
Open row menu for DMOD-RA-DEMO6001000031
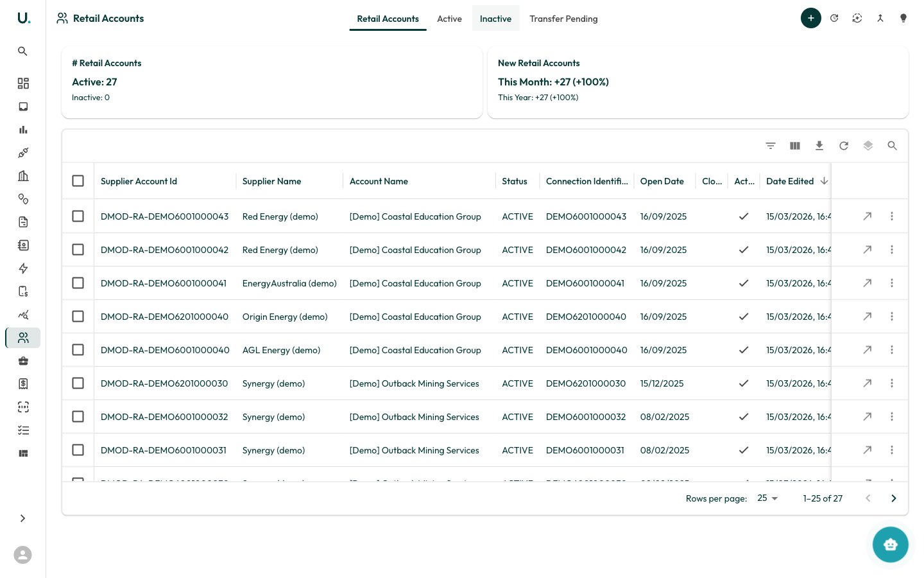892,450
